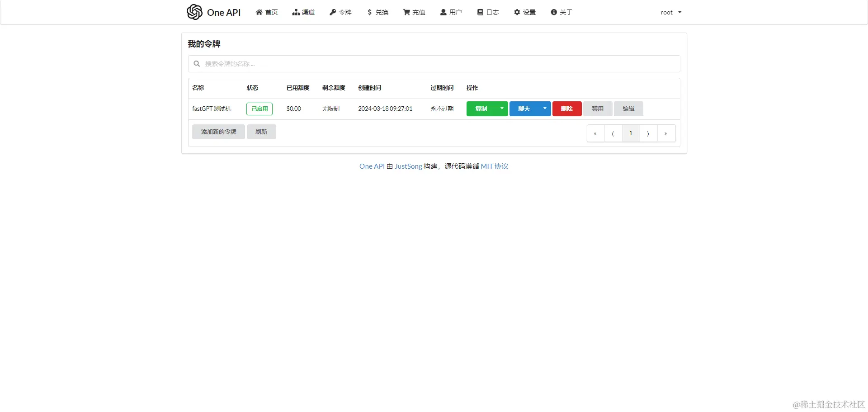Click the search magnifier icon
The height and width of the screenshot is (412, 868).
pos(197,64)
